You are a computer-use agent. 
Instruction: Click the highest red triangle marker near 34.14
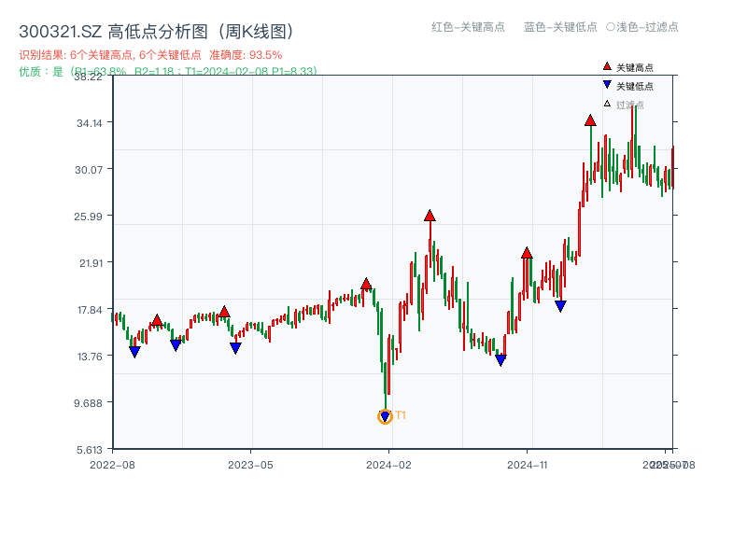click(590, 120)
